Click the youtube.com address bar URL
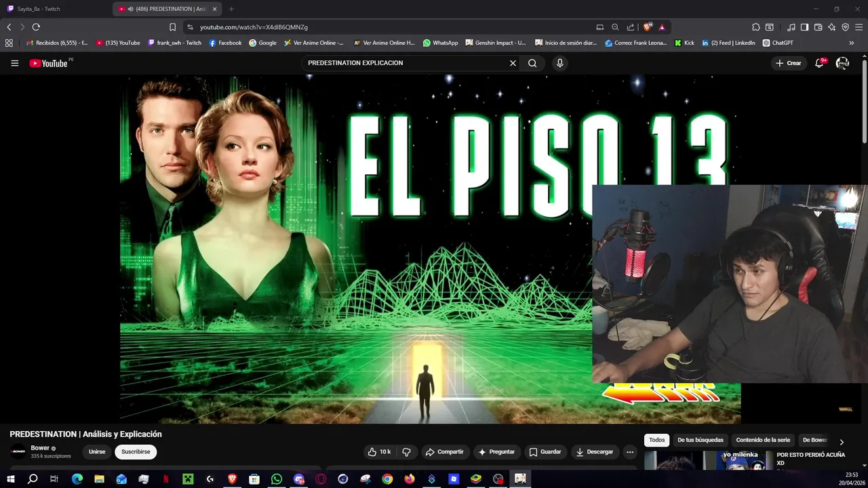Image resolution: width=868 pixels, height=488 pixels. [254, 27]
